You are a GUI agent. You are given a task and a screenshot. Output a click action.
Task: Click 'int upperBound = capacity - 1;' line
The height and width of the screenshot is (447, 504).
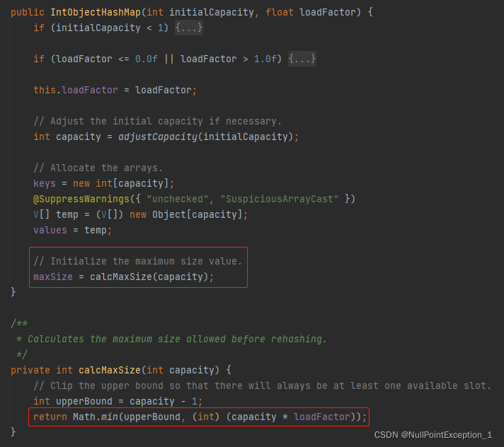tap(118, 402)
